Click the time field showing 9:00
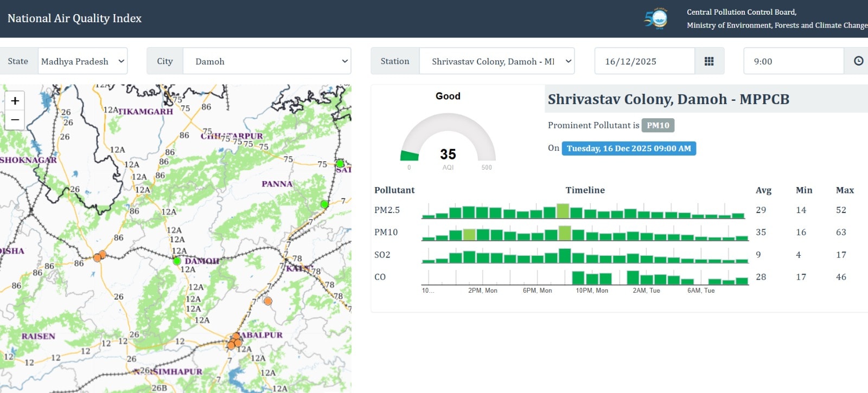 (x=793, y=61)
